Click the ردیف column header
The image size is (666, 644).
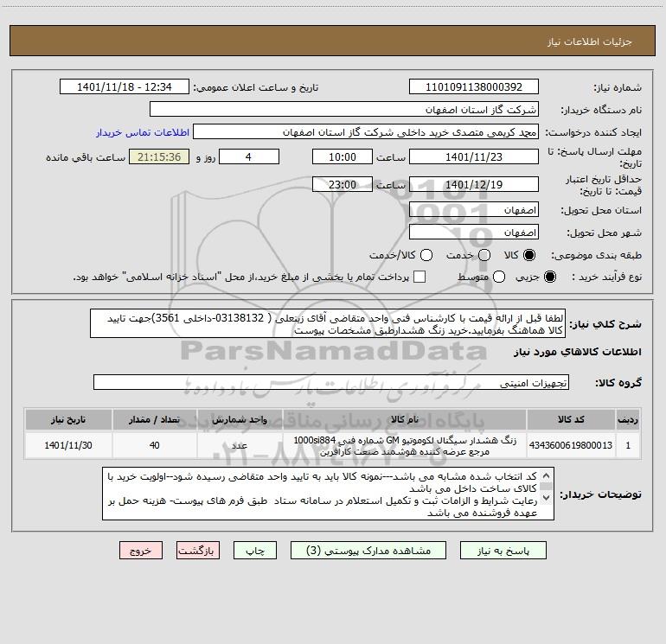click(628, 419)
